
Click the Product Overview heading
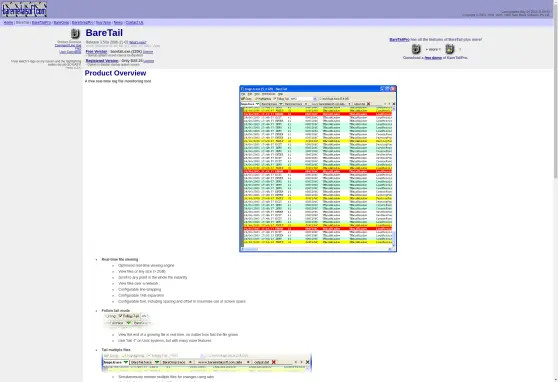coord(115,73)
